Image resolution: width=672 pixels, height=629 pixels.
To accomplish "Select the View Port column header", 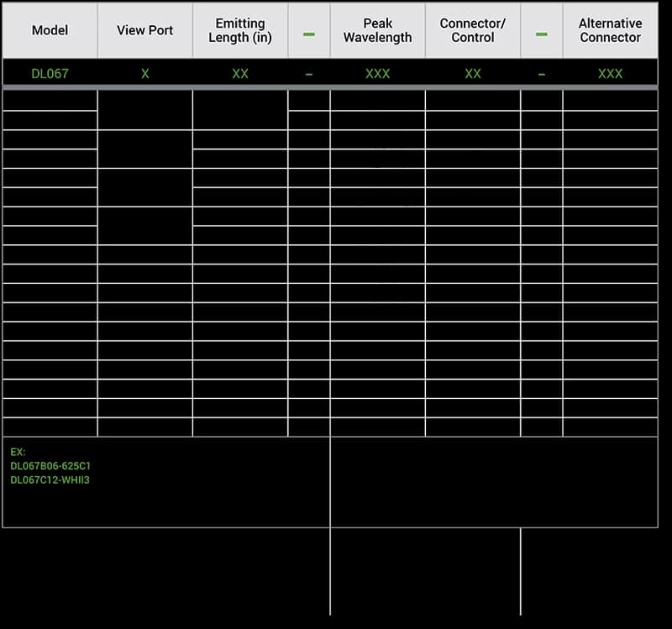I will (144, 30).
